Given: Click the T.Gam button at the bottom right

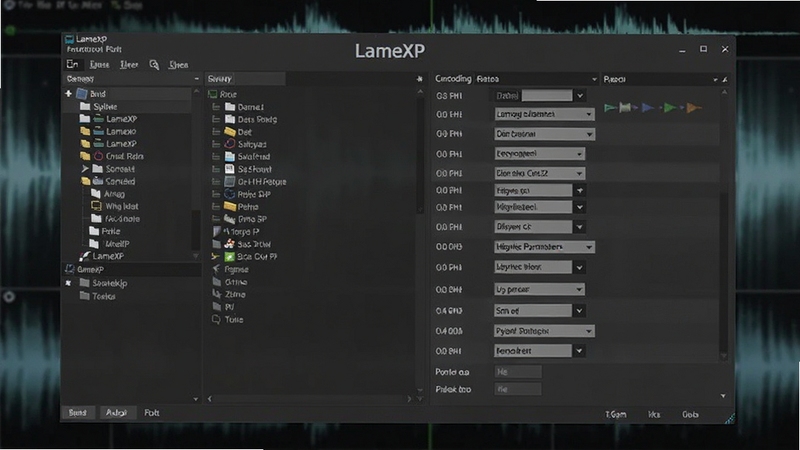Looking at the screenshot, I should tap(615, 414).
